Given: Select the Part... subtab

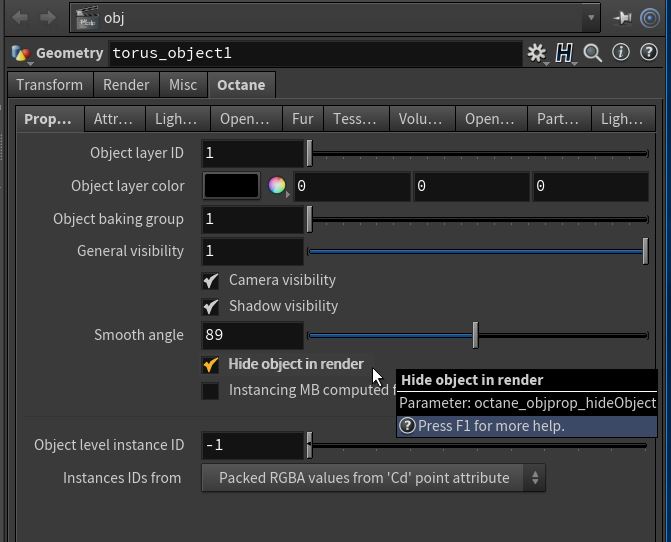Looking at the screenshot, I should pos(558,119).
